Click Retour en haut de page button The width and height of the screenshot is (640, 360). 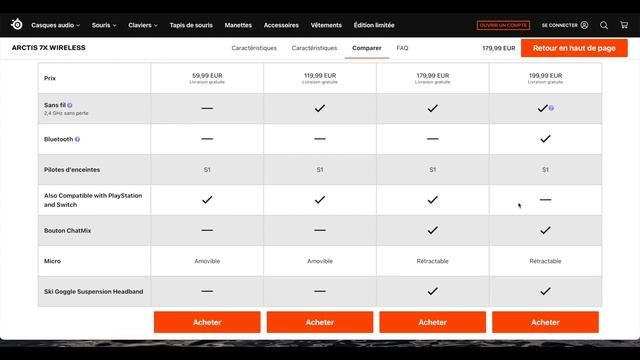(x=574, y=48)
